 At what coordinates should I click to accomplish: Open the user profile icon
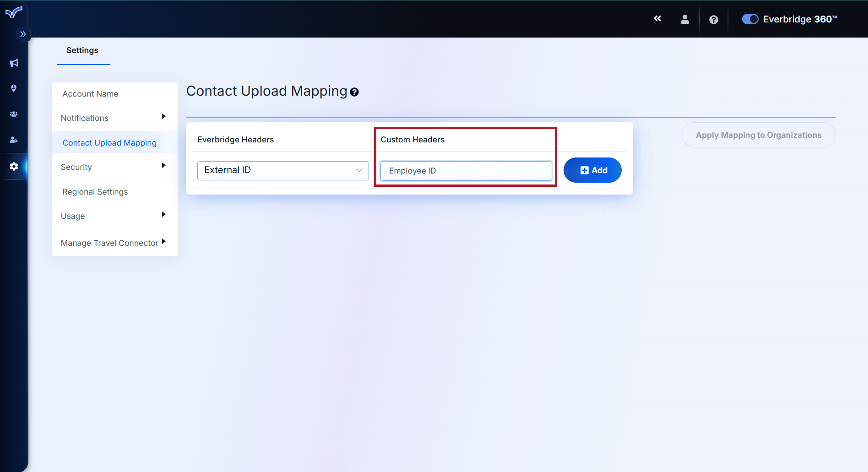(685, 19)
